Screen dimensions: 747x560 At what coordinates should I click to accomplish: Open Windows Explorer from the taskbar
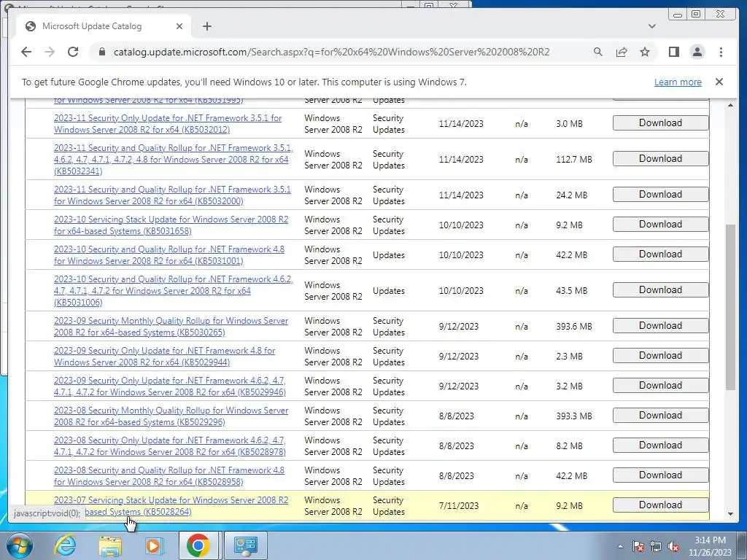pos(110,545)
